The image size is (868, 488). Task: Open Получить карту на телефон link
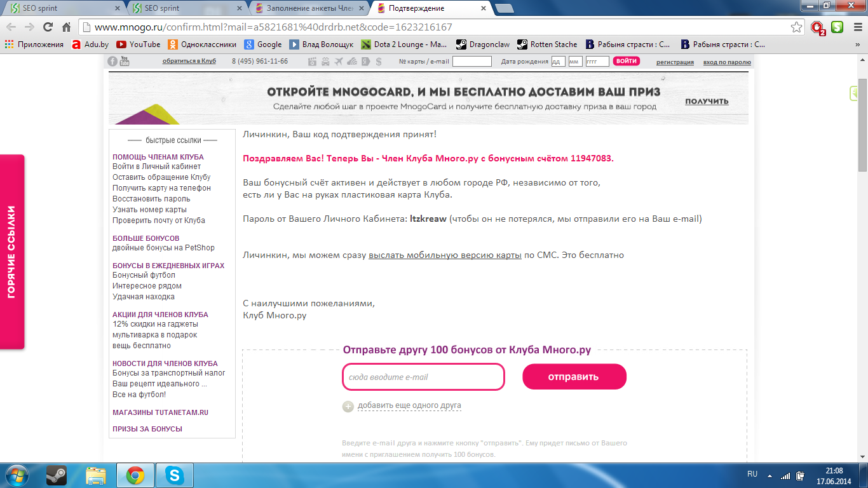(161, 188)
